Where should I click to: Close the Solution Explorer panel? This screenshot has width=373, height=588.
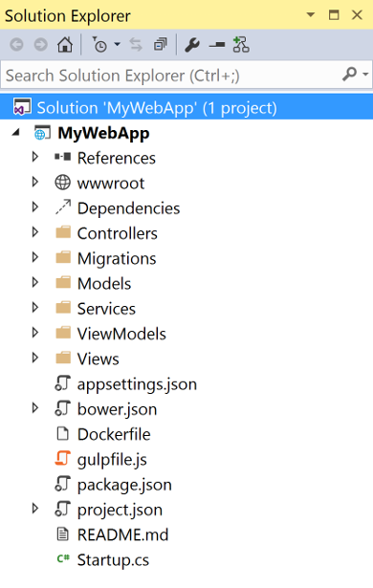357,15
